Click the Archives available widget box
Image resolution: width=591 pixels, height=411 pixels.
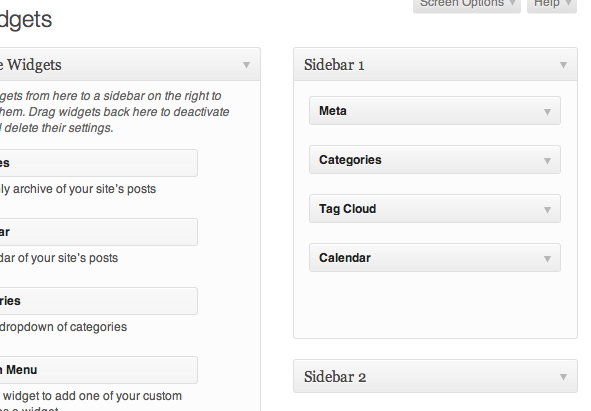pos(98,163)
